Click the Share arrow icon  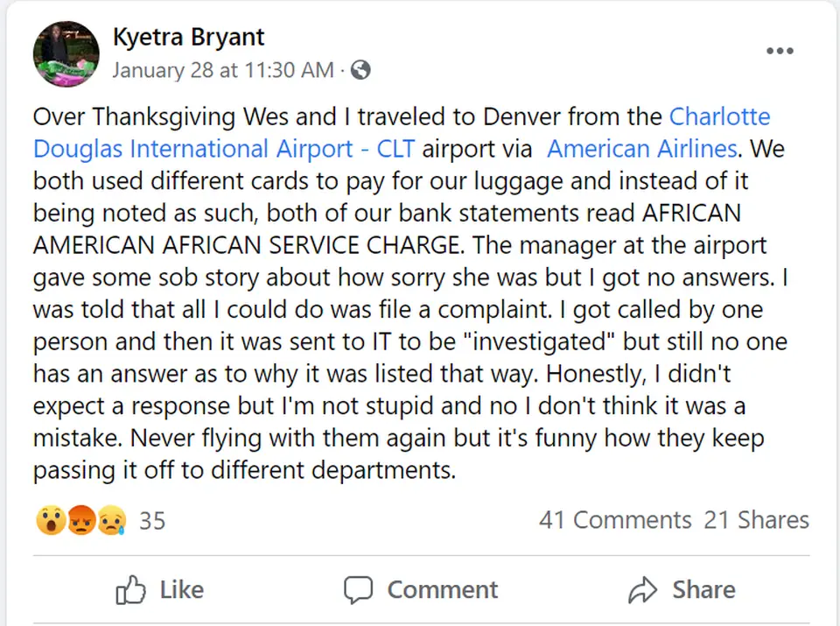(643, 590)
